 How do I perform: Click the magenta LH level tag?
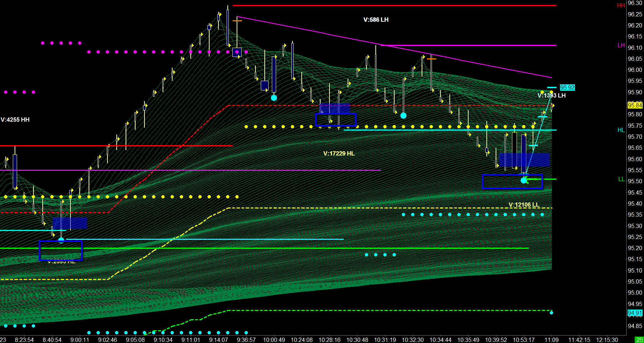coord(621,46)
